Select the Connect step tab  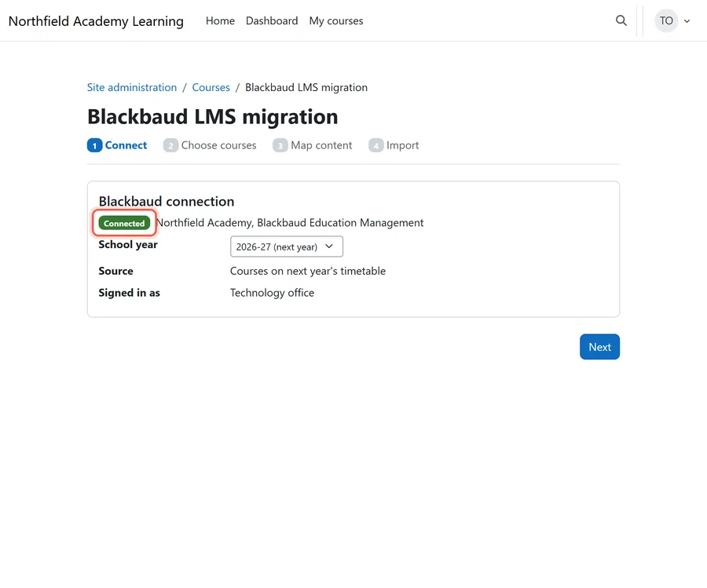tap(117, 145)
